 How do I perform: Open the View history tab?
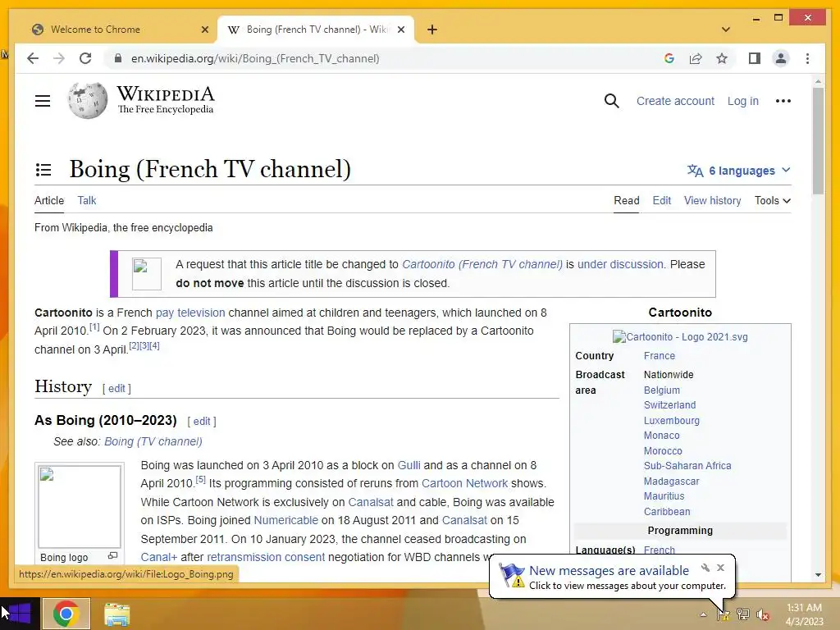click(x=713, y=200)
